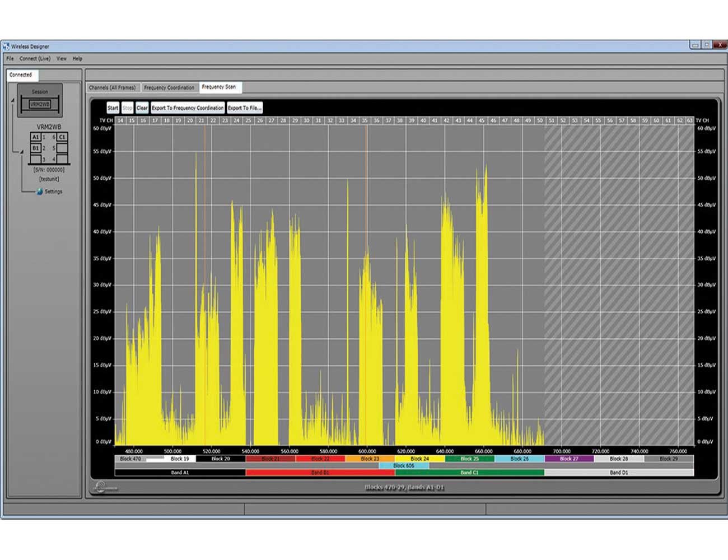Click TV channel 35 in the channel header row
Screen dimensions: 728x560
click(x=365, y=120)
